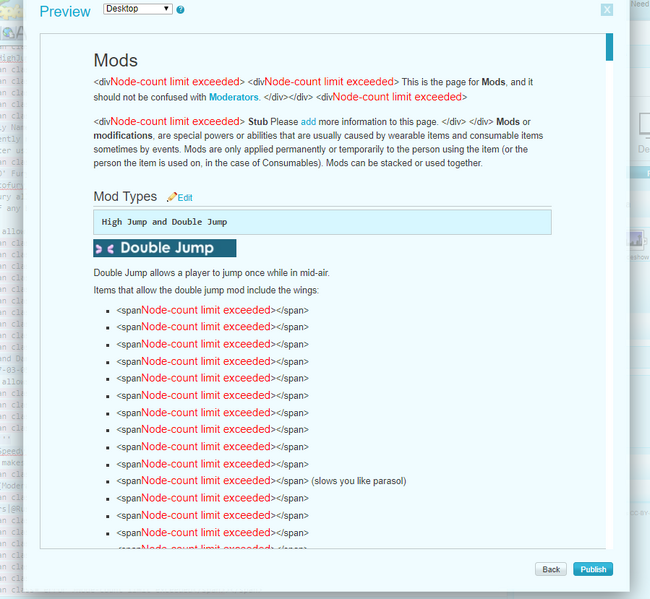Viewport: 650px width, 599px height.
Task: Click the small thumbnail at right edge
Action: click(x=634, y=239)
